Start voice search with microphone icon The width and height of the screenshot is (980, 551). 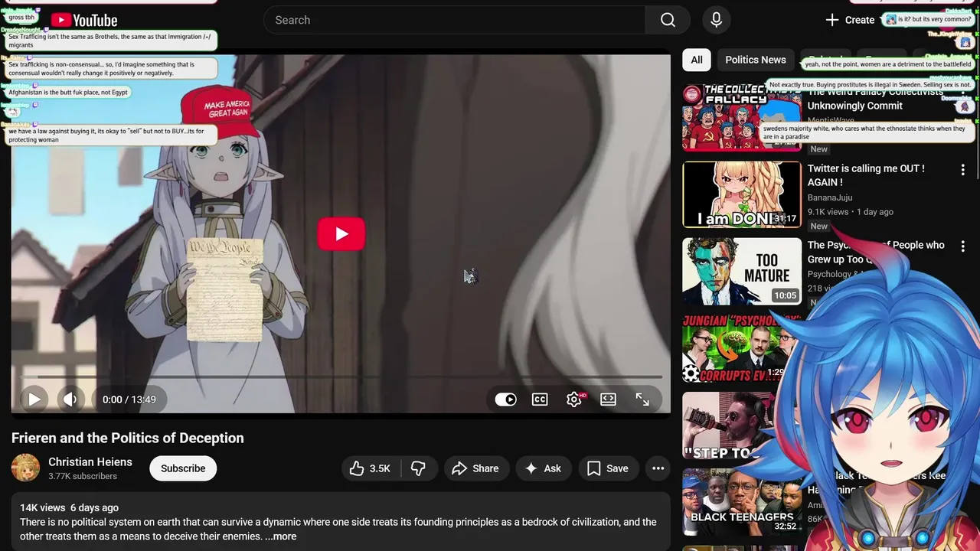pyautogui.click(x=716, y=20)
